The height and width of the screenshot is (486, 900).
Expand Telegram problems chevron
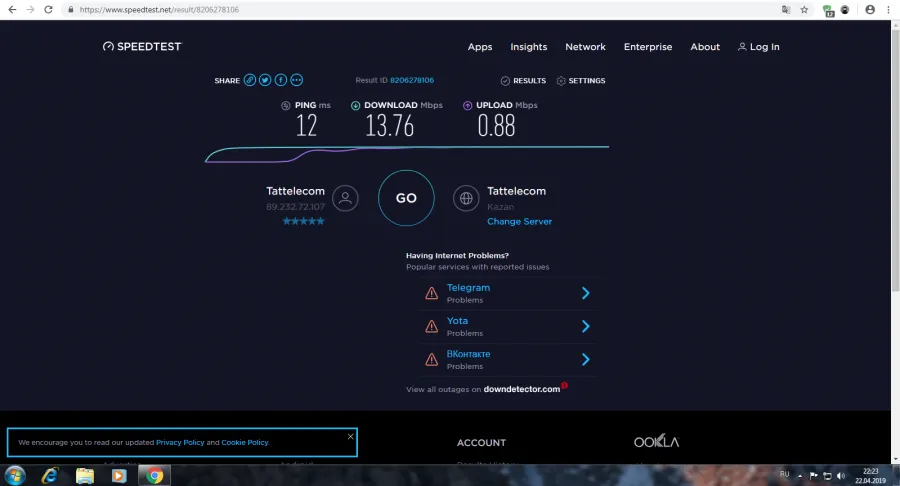(x=585, y=293)
